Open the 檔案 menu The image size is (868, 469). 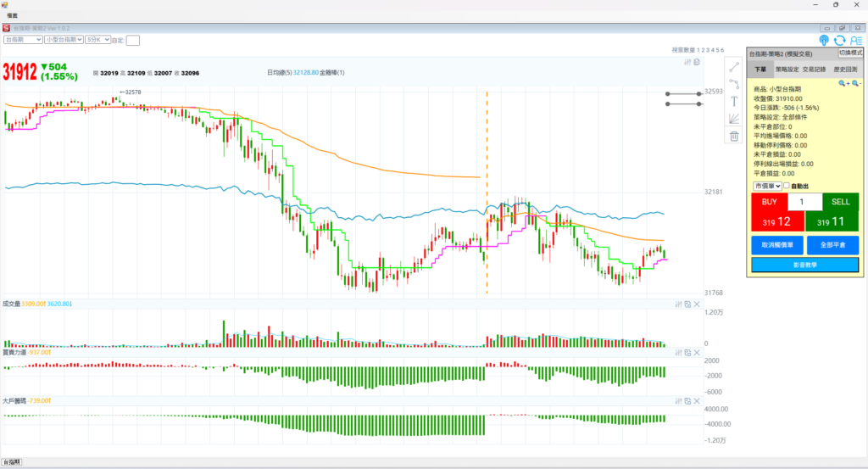tap(13, 16)
